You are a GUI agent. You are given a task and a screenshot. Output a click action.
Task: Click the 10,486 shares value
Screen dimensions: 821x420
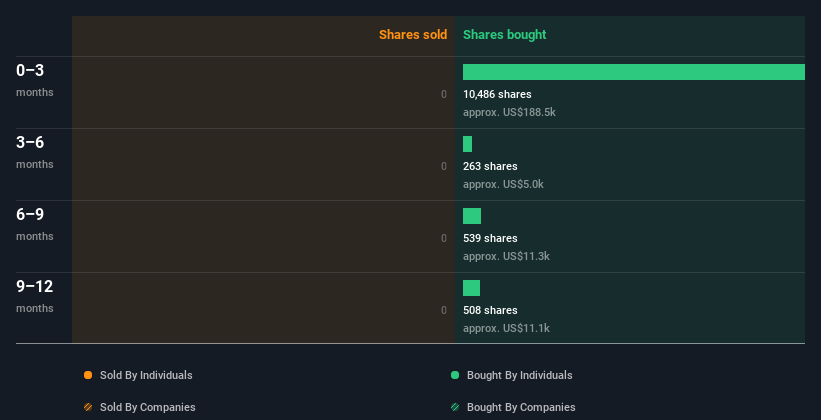(497, 94)
